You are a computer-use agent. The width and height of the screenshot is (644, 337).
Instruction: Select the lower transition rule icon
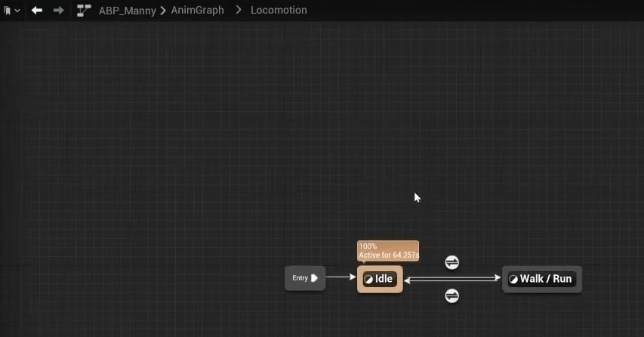click(451, 295)
